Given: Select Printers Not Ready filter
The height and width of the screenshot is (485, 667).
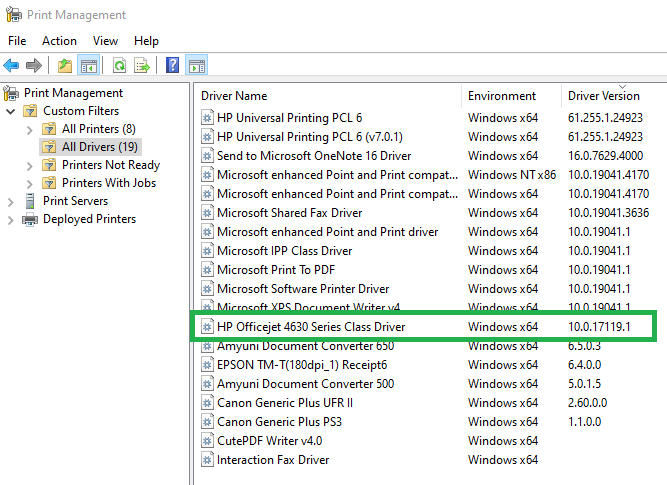Looking at the screenshot, I should point(110,165).
